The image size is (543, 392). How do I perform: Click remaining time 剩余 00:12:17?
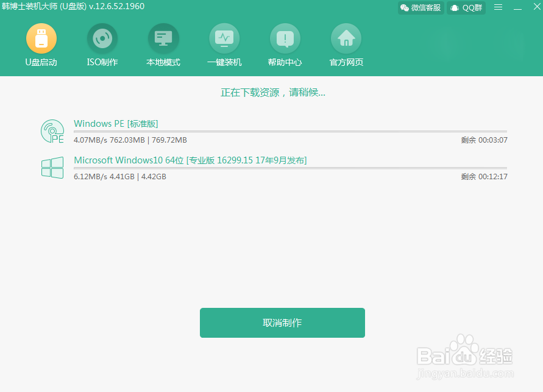tap(484, 177)
